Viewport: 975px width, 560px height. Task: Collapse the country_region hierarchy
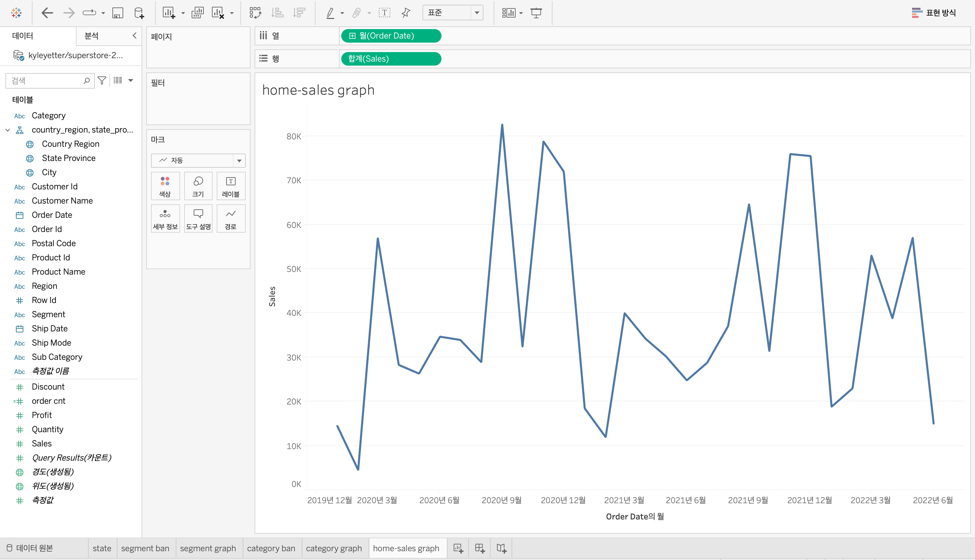(x=8, y=130)
